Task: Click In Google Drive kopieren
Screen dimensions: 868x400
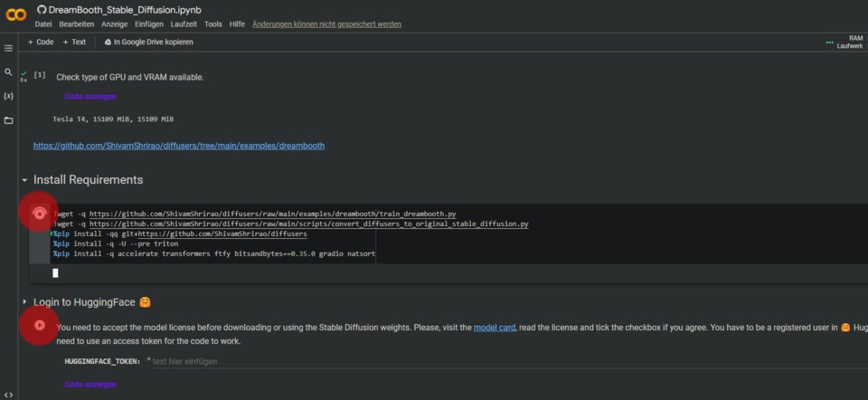Action: tap(147, 42)
